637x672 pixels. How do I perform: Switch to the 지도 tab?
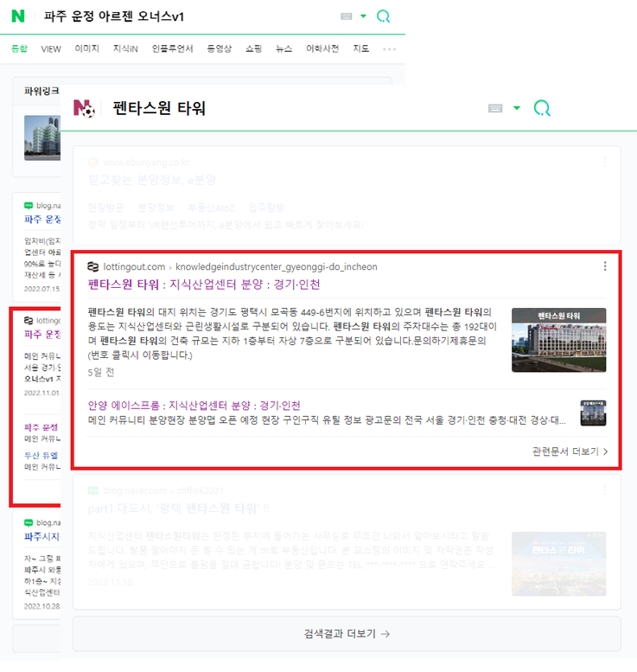pos(361,48)
